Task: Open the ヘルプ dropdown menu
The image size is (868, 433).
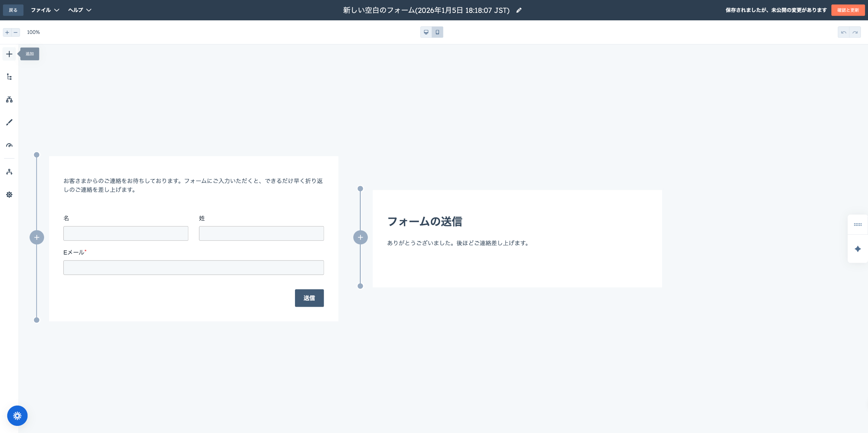Action: (x=79, y=10)
